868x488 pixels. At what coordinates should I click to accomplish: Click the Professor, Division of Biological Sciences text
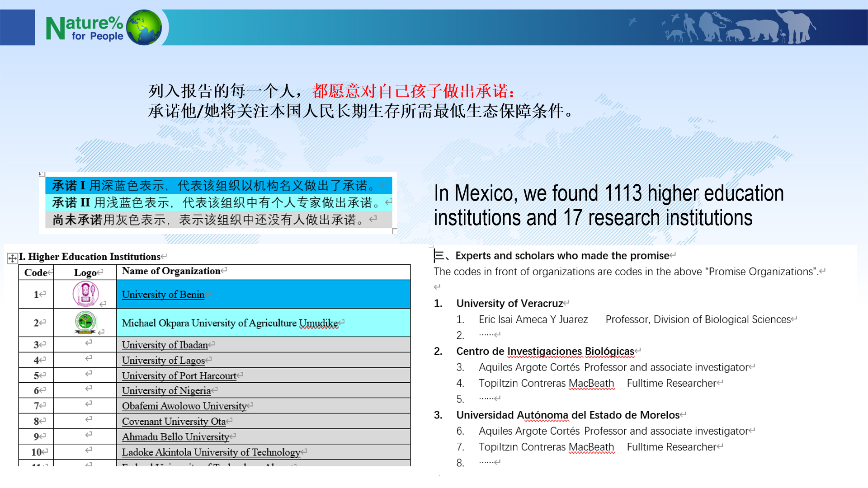tap(698, 319)
